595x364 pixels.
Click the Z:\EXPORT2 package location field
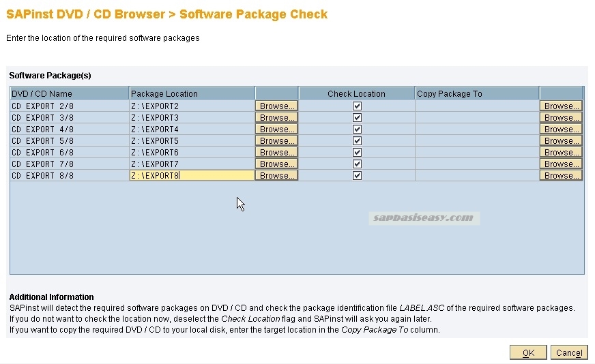point(192,106)
